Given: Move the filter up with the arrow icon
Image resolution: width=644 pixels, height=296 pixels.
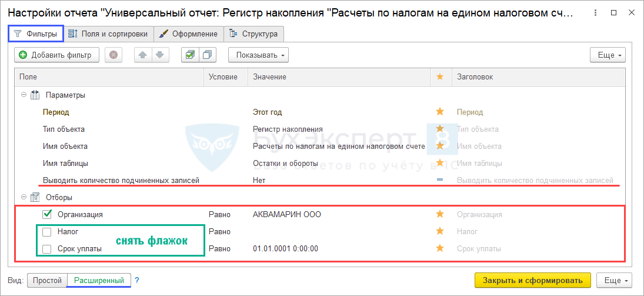Looking at the screenshot, I should (x=143, y=55).
